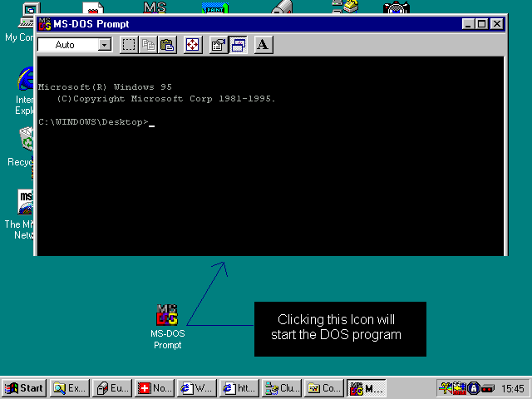Switch to the 'Eu...' taskbar button

pyautogui.click(x=112, y=388)
